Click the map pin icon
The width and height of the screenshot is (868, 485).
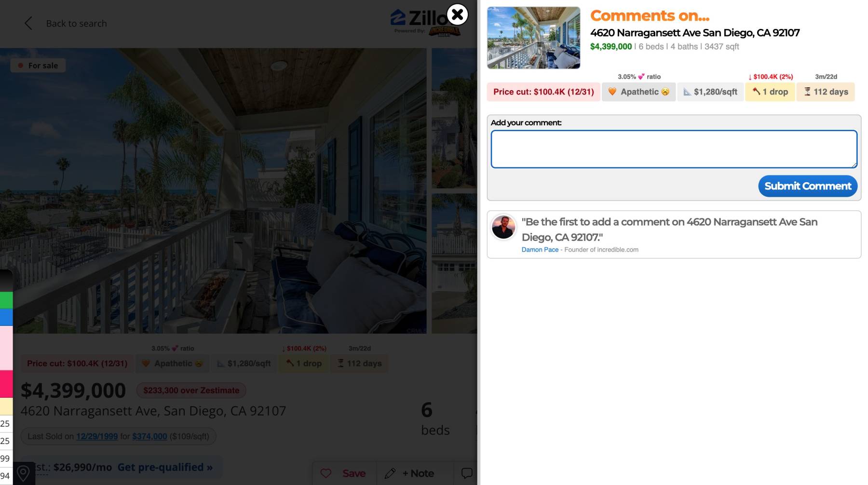coord(23,473)
